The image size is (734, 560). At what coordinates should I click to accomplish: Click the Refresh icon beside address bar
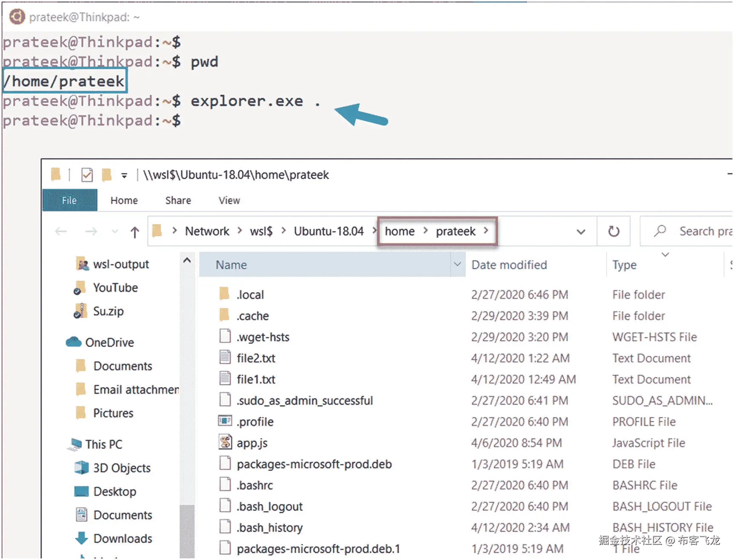[613, 231]
